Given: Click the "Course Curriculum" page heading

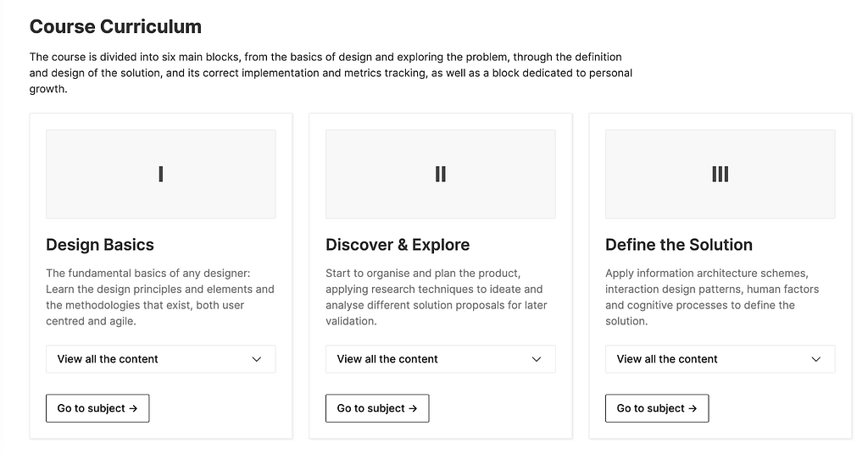Looking at the screenshot, I should [x=115, y=26].
